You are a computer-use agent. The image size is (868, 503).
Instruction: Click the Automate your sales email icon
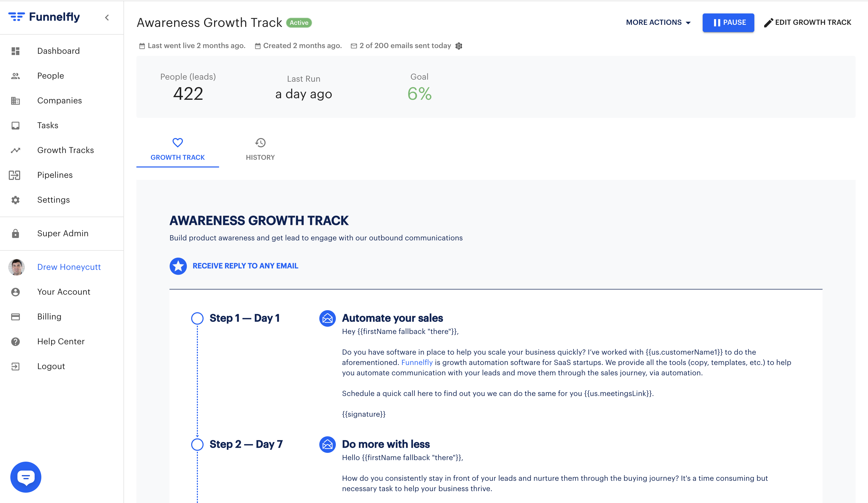click(x=327, y=318)
